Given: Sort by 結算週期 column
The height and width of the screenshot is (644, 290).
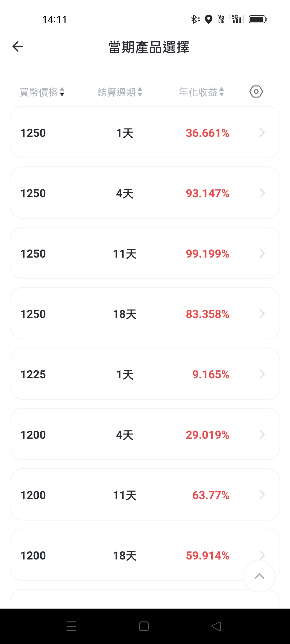Looking at the screenshot, I should pyautogui.click(x=120, y=92).
